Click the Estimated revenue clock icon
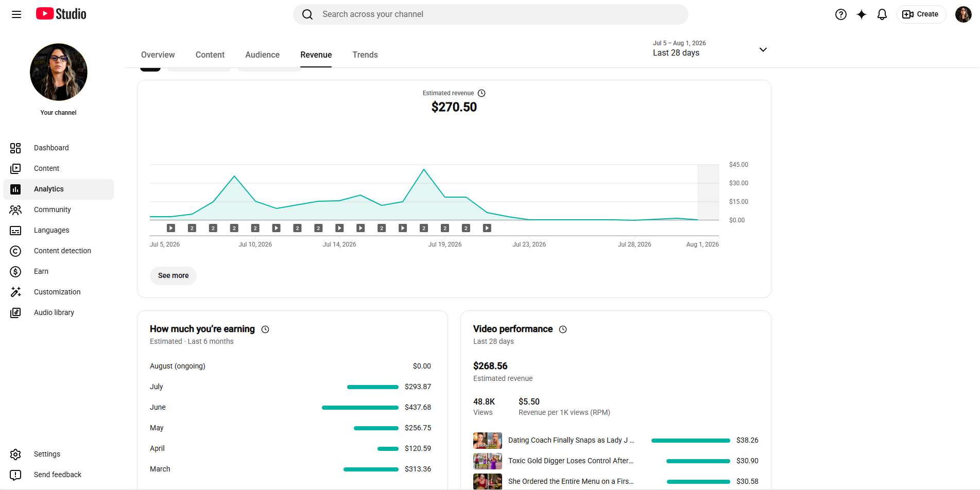Screen dimensions: 980x490 point(482,93)
